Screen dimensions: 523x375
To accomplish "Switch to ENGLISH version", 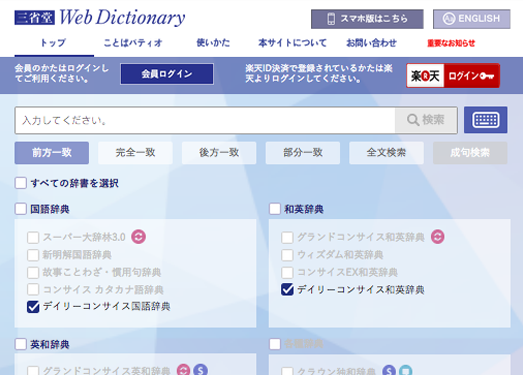I will click(472, 19).
